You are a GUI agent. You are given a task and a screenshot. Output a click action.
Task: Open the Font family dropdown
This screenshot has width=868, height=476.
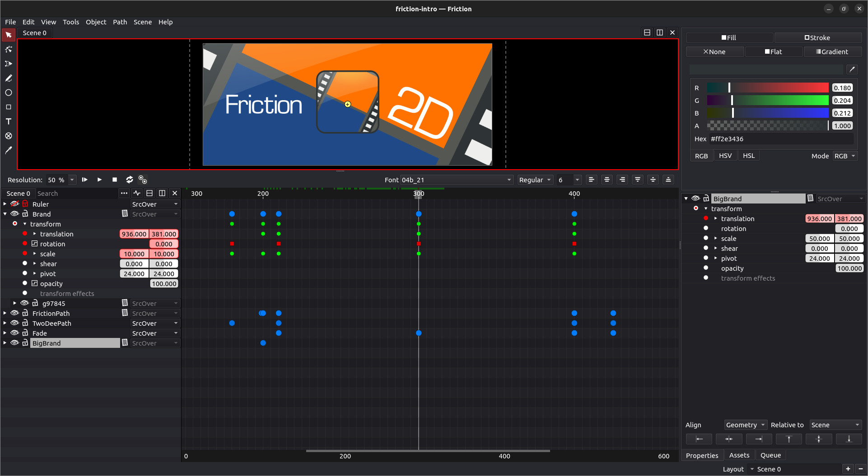coord(457,180)
